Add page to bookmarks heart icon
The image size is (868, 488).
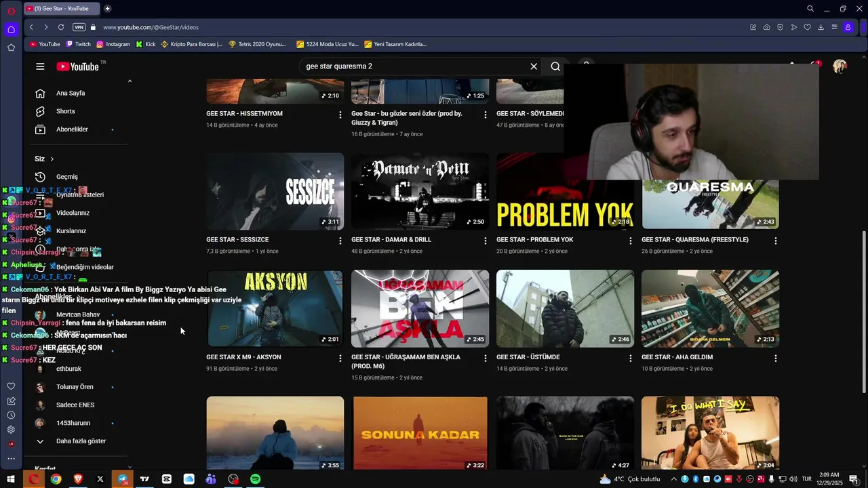pos(807,27)
